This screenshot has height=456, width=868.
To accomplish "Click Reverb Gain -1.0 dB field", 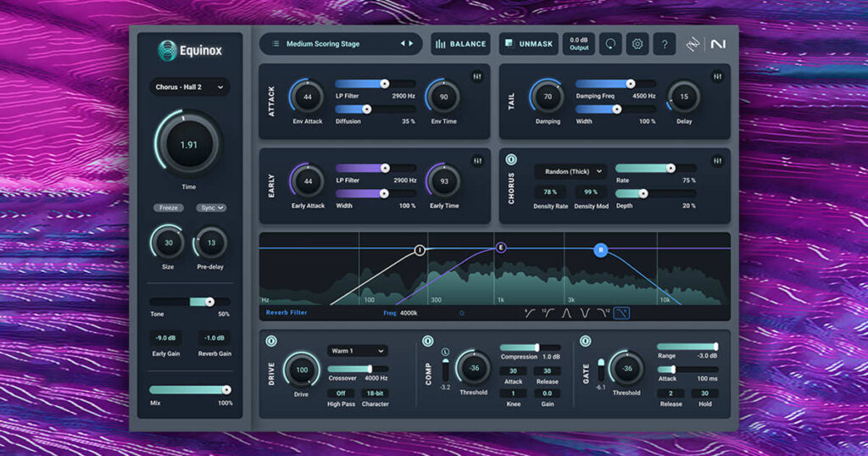I will pos(214,338).
